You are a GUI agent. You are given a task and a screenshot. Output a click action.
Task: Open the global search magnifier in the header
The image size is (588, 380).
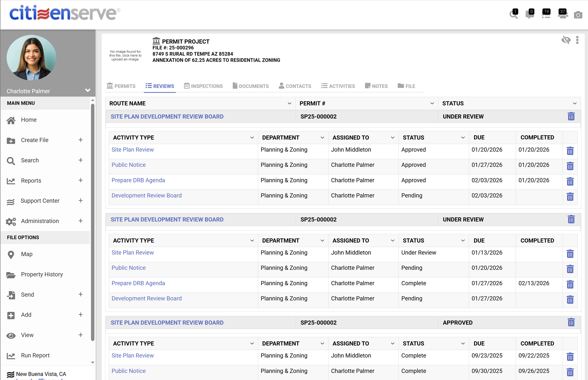click(x=513, y=15)
